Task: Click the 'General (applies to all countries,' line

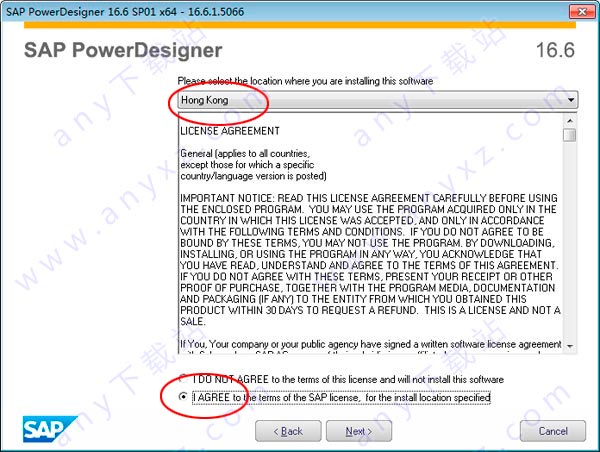Action: coord(245,153)
